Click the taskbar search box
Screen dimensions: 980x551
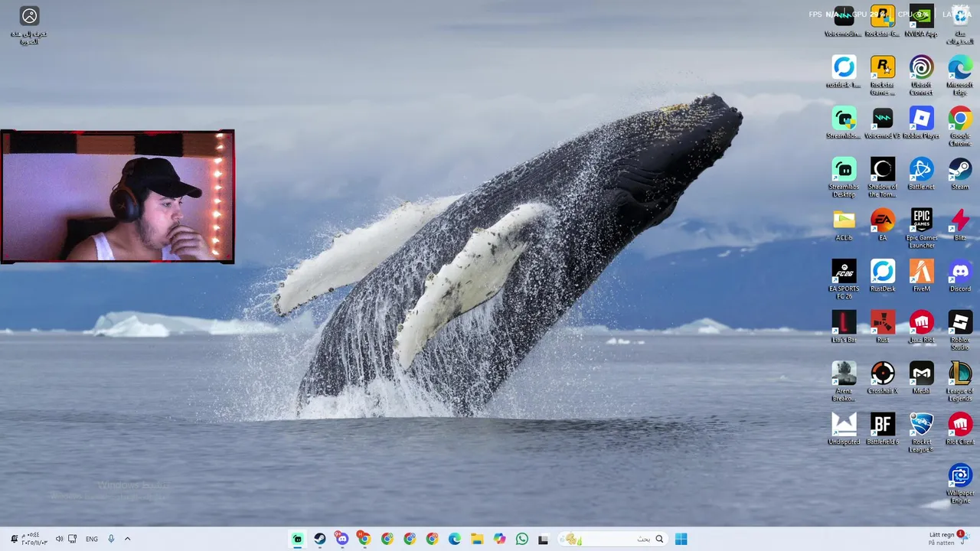(612, 539)
